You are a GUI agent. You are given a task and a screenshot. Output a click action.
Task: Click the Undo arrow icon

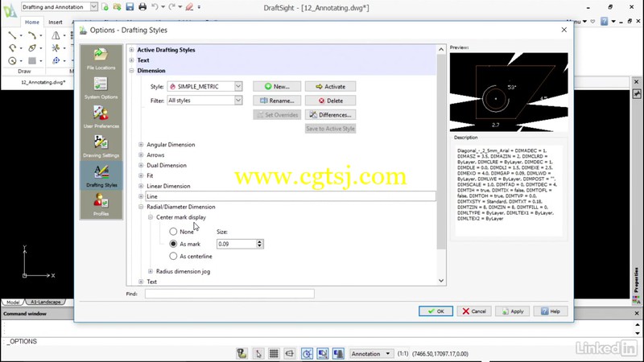tap(155, 7)
